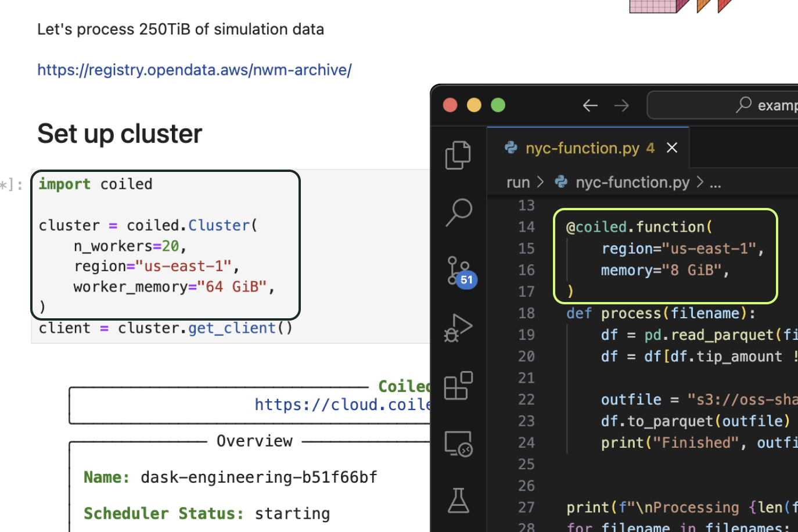Click the 'Overview' panel title
Image resolution: width=798 pixels, height=532 pixels.
[x=254, y=441]
